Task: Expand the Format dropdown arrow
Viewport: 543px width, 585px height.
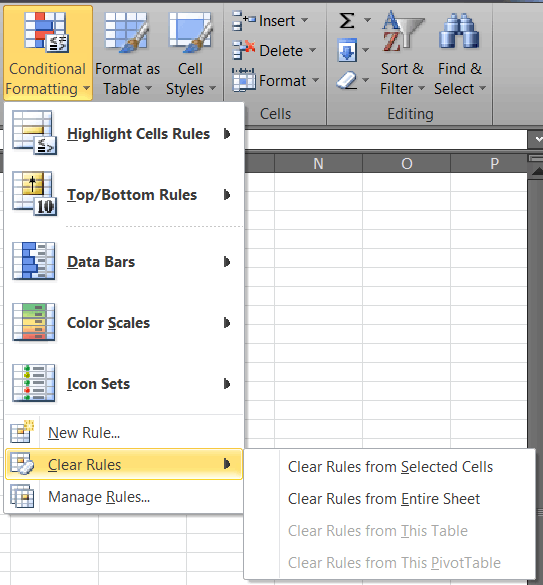Action: click(x=316, y=80)
